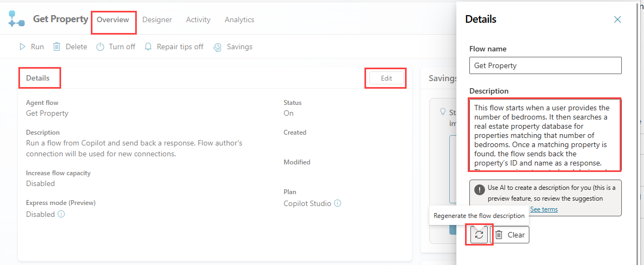Click the Express mode (Preview) label

pos(61,203)
